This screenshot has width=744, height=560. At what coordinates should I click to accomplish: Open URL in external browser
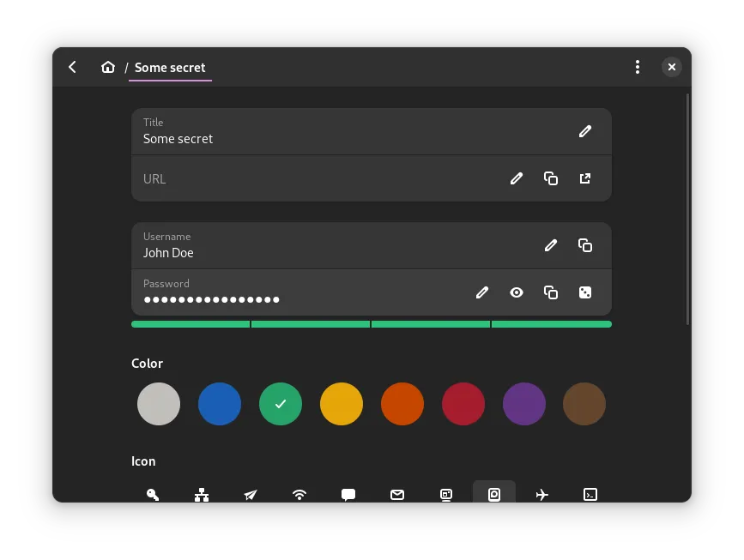pos(585,178)
